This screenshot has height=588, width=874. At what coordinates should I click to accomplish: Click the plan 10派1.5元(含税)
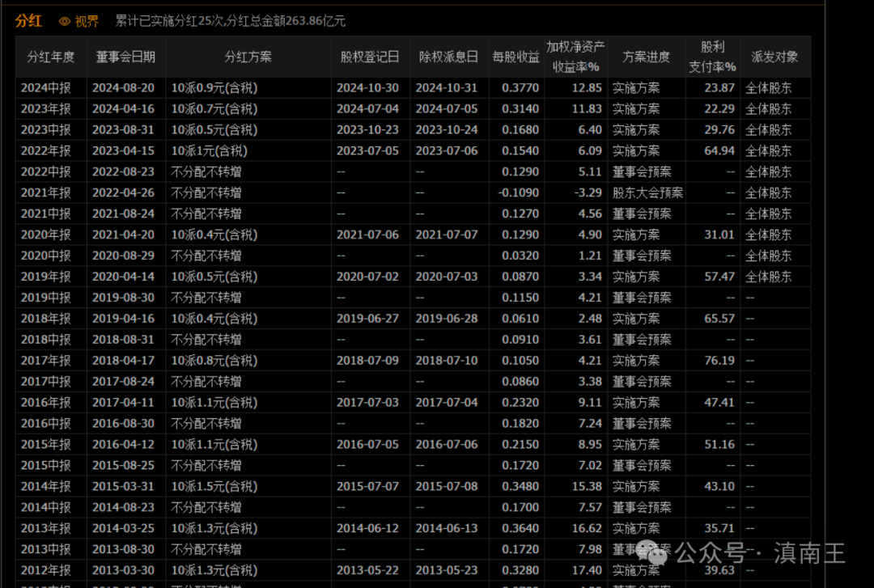(x=214, y=487)
